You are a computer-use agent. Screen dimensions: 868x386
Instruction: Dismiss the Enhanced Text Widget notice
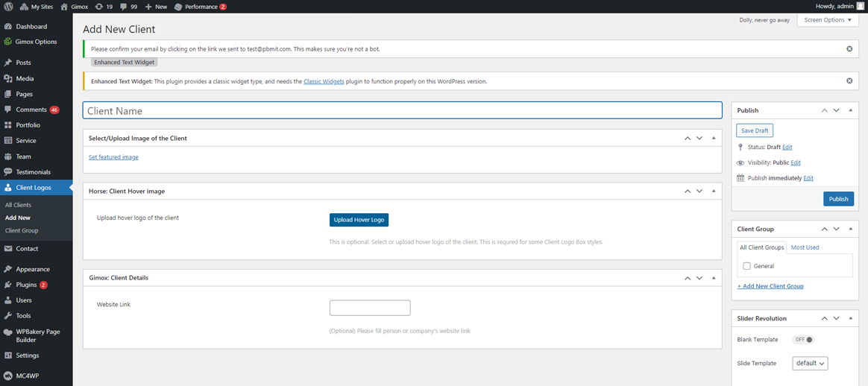coord(849,81)
